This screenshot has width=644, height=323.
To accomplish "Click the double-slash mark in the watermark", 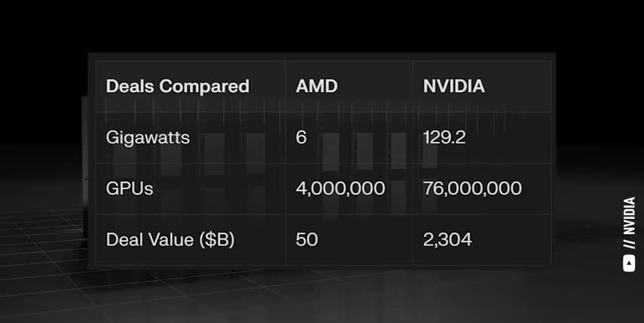I will 629,244.
